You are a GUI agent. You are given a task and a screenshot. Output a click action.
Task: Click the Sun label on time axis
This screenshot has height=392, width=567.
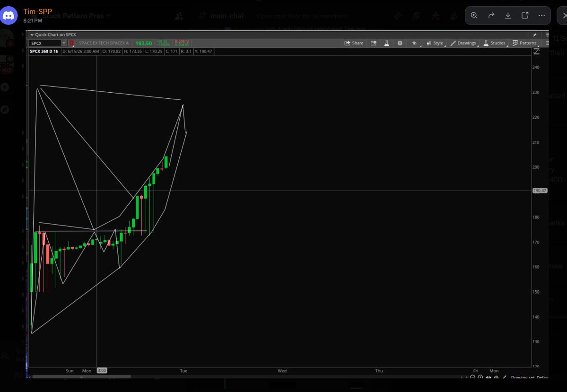70,371
